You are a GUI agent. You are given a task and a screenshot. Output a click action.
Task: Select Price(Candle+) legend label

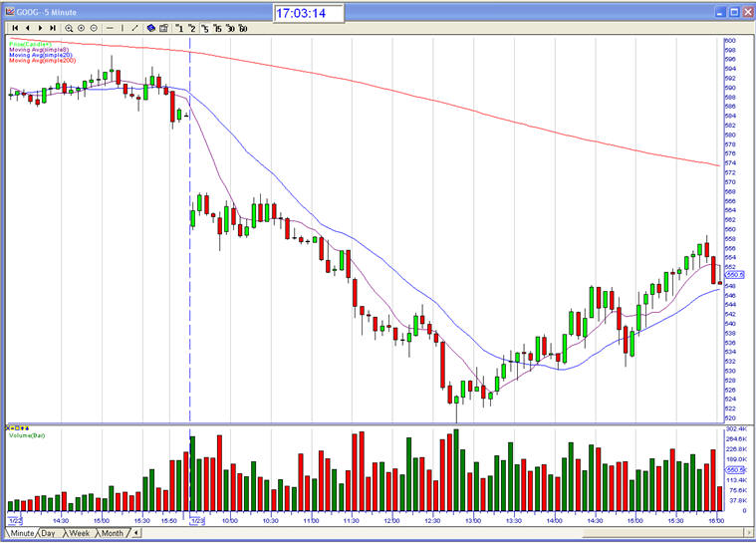[x=30, y=45]
